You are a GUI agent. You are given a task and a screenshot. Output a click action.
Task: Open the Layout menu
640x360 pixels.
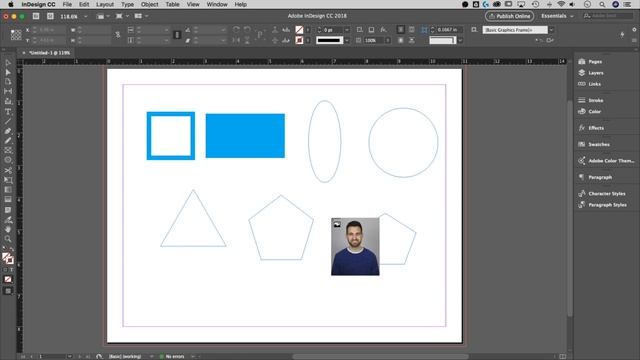(x=105, y=4)
